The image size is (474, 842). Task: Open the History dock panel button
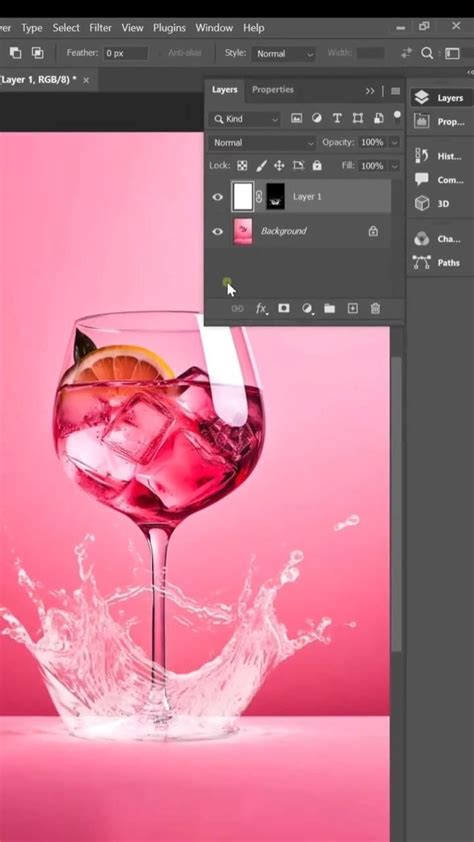(441, 156)
